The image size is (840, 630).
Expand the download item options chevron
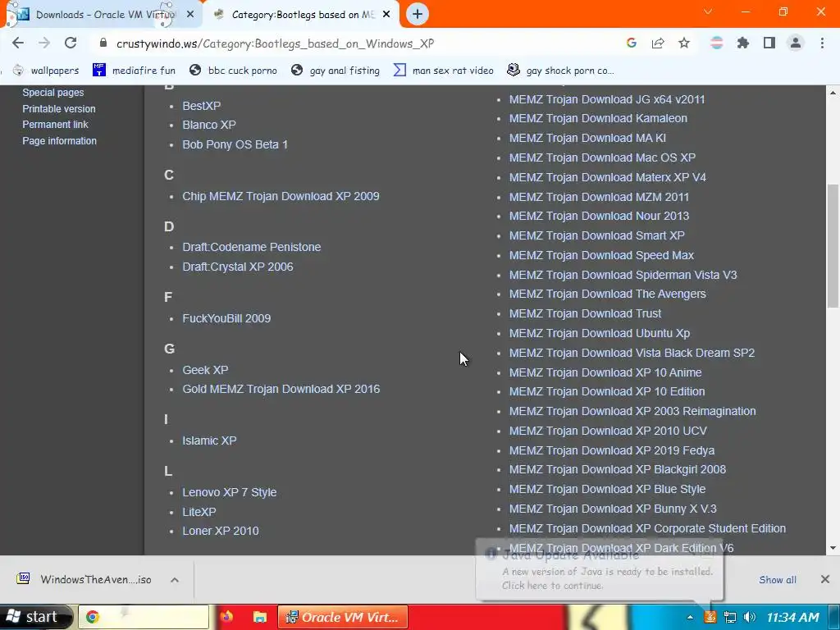pyautogui.click(x=174, y=580)
